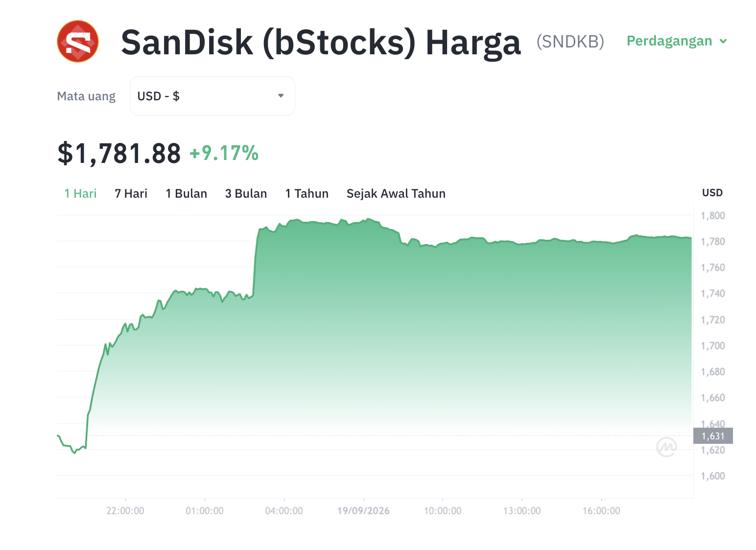Screen dimensions: 756x550
Task: Click the chevron next to Perdagangan
Action: [x=723, y=42]
